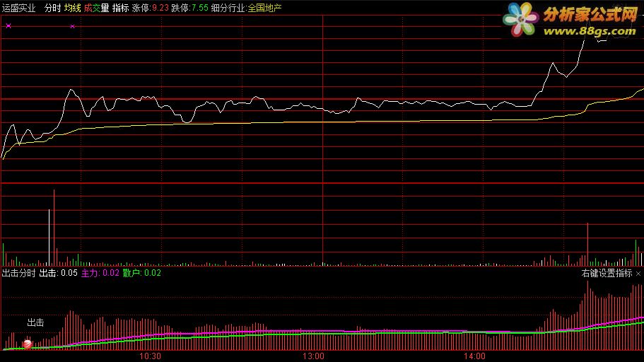This screenshot has height=362, width=644.
Task: Click the 出击 signal label
Action: (x=36, y=322)
